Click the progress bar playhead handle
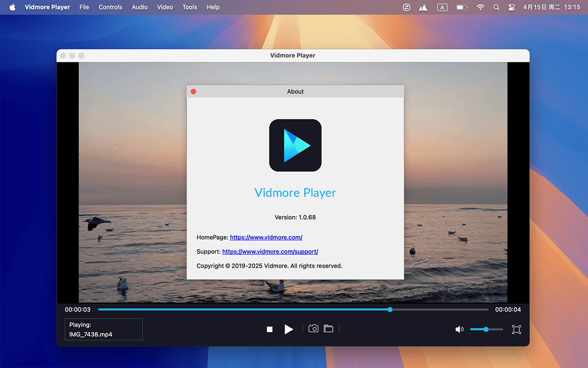Screen dimensions: 588x368 point(390,310)
